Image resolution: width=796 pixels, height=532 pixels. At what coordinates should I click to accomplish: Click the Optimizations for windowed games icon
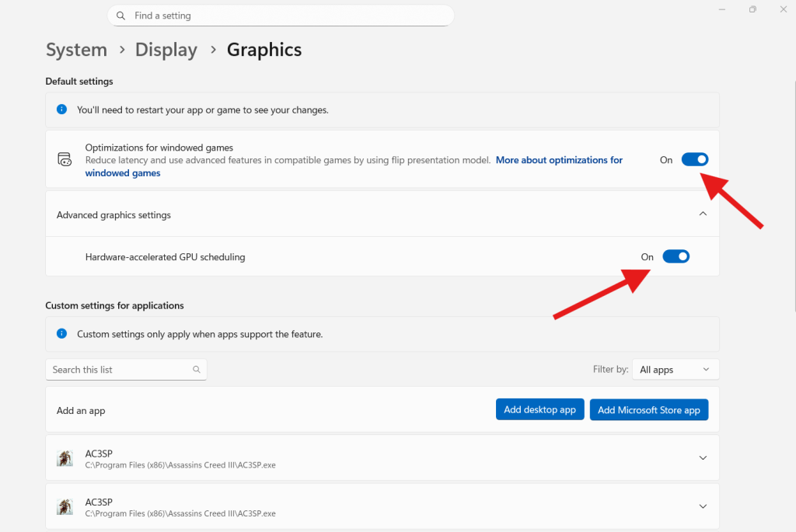click(65, 160)
